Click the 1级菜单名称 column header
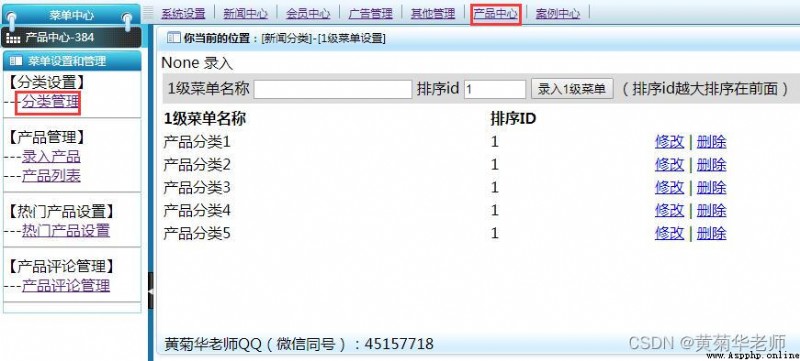 [205, 119]
